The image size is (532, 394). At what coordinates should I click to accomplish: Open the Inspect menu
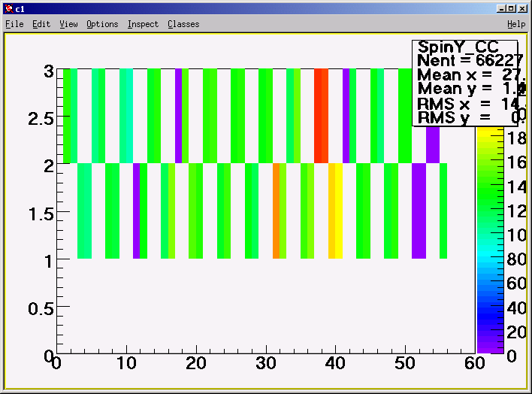[143, 24]
